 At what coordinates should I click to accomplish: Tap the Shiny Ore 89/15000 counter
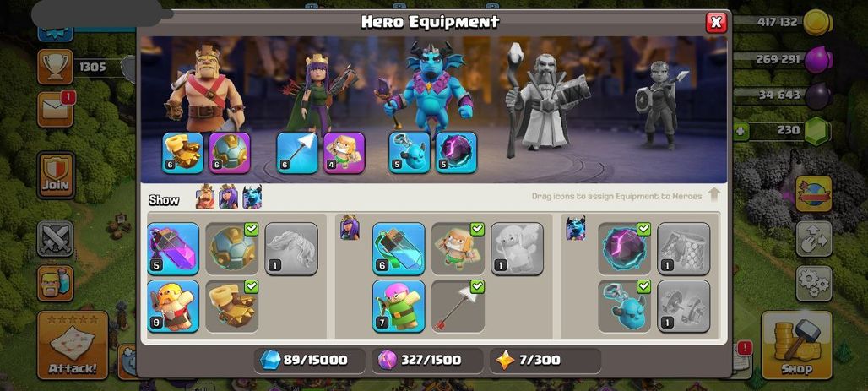pos(310,361)
